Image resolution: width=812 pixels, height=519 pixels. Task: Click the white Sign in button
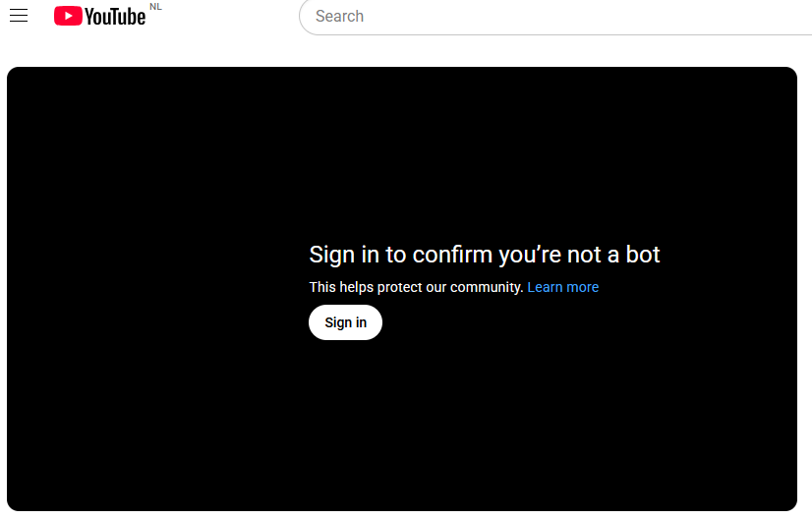click(345, 322)
